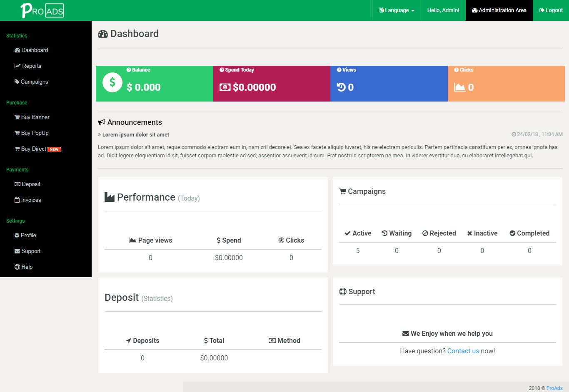This screenshot has height=392, width=569.
Task: Click the Deposit total $0.00000 value
Action: [x=214, y=358]
